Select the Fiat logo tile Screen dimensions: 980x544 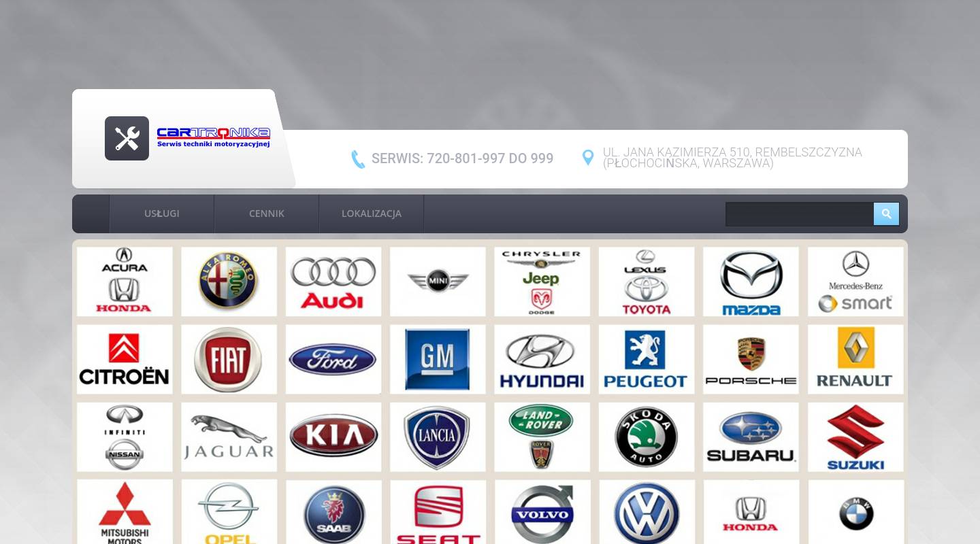[x=229, y=359]
